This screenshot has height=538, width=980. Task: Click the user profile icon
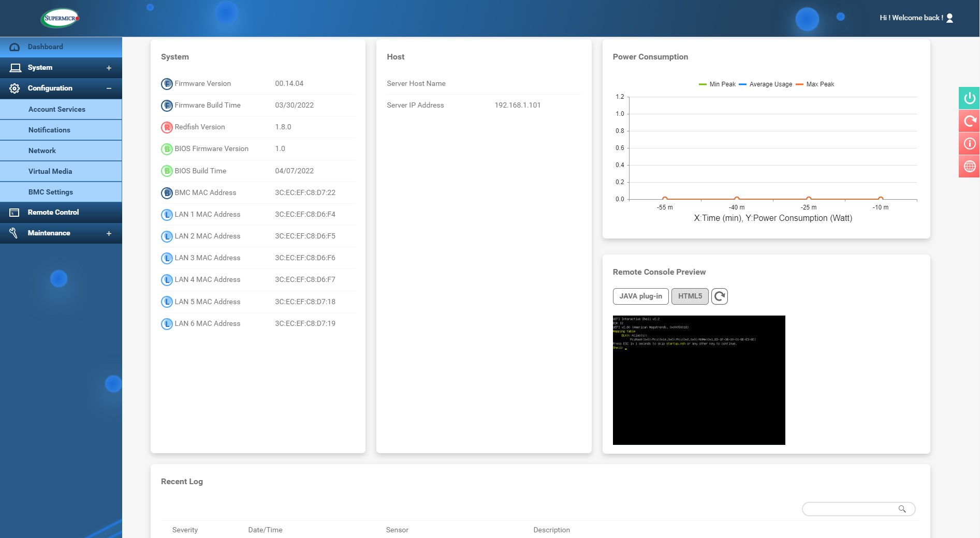949,18
